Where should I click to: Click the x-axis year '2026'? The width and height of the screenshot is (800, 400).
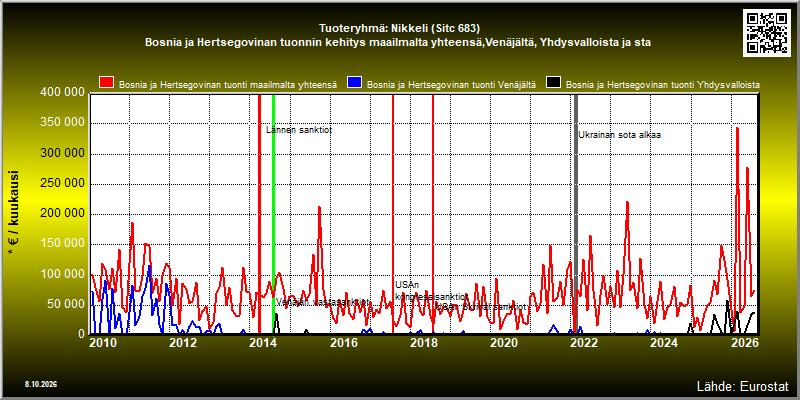(x=743, y=342)
